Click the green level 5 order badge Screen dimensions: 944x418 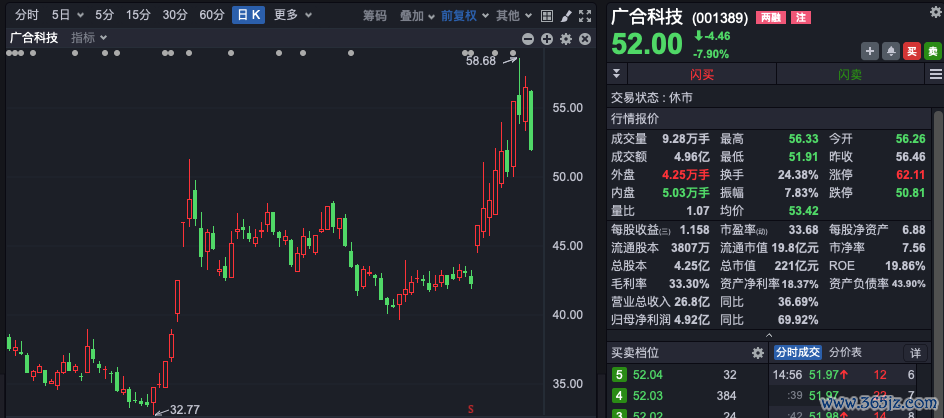pos(618,375)
